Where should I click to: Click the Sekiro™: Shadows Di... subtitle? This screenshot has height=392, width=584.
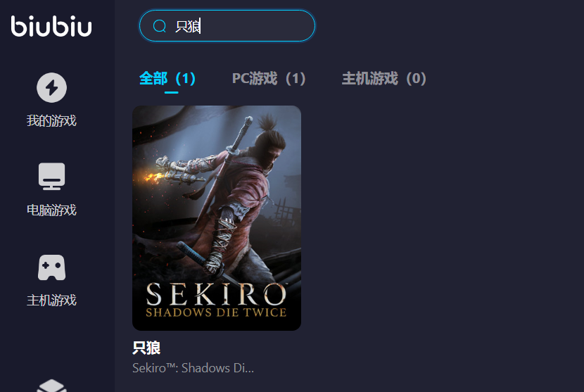(x=193, y=368)
